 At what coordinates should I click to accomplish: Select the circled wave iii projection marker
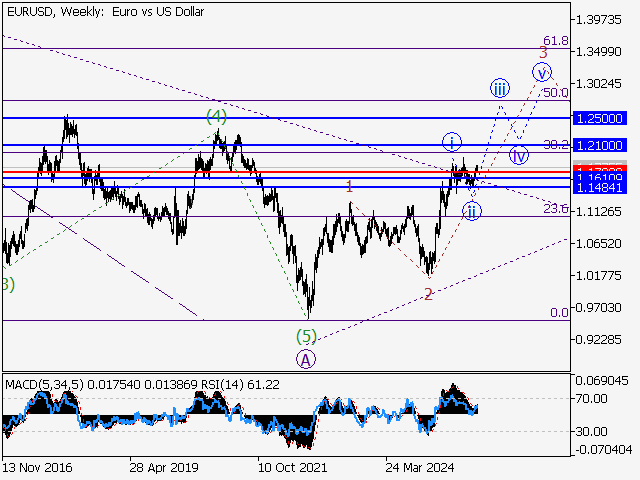click(x=500, y=88)
